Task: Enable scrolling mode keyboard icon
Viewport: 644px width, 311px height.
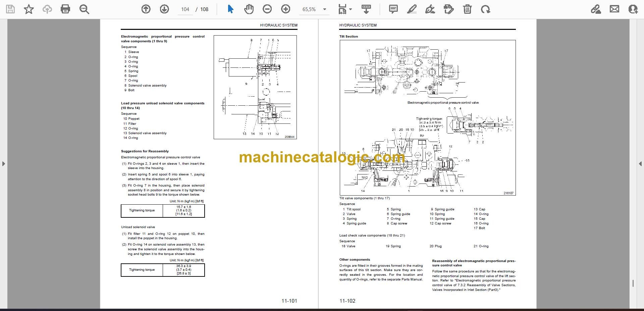Action: coord(366,9)
